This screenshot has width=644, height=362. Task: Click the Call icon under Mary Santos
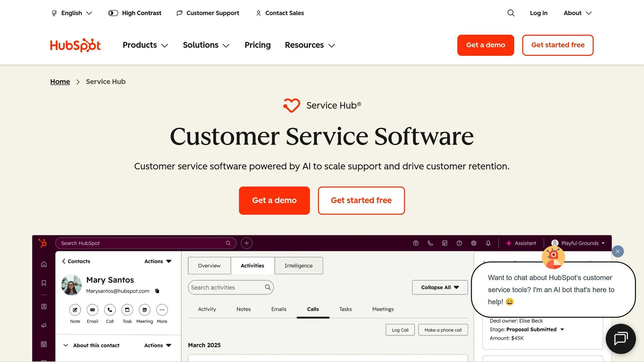(x=110, y=310)
